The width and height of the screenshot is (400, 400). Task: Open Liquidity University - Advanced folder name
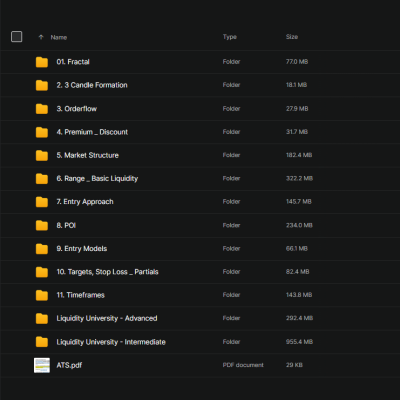click(107, 318)
